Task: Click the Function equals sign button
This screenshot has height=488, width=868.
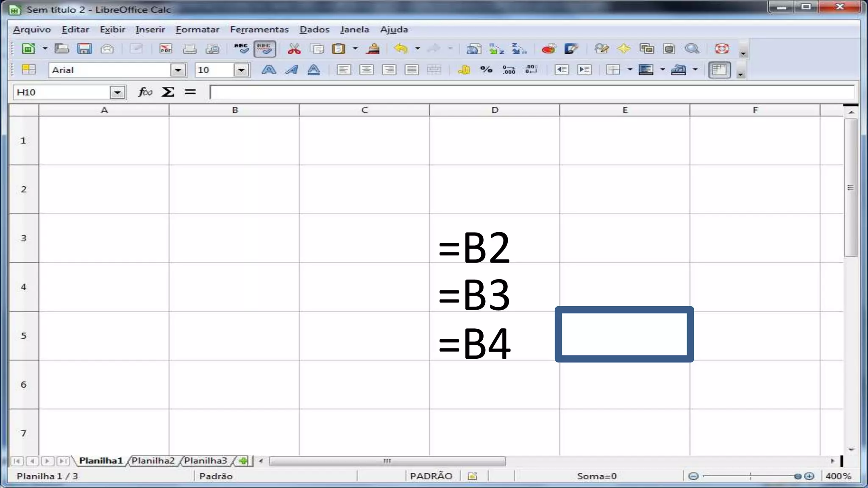Action: (x=190, y=91)
